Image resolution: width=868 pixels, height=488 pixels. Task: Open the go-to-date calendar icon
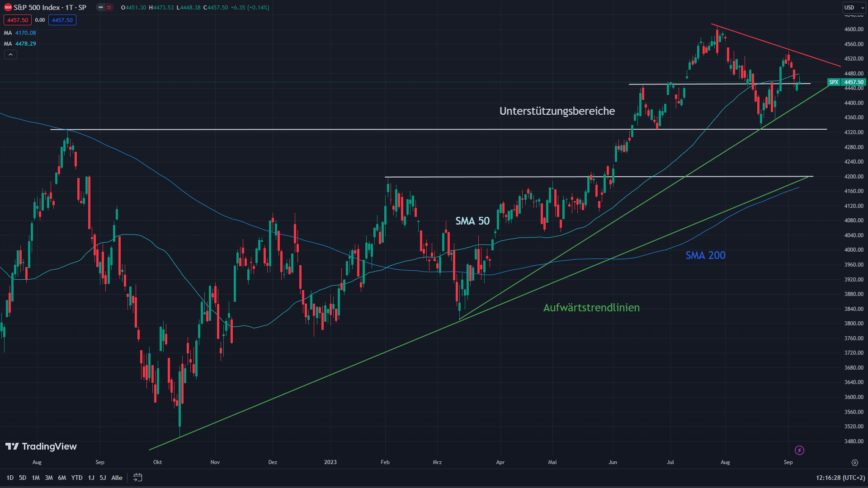pyautogui.click(x=138, y=477)
